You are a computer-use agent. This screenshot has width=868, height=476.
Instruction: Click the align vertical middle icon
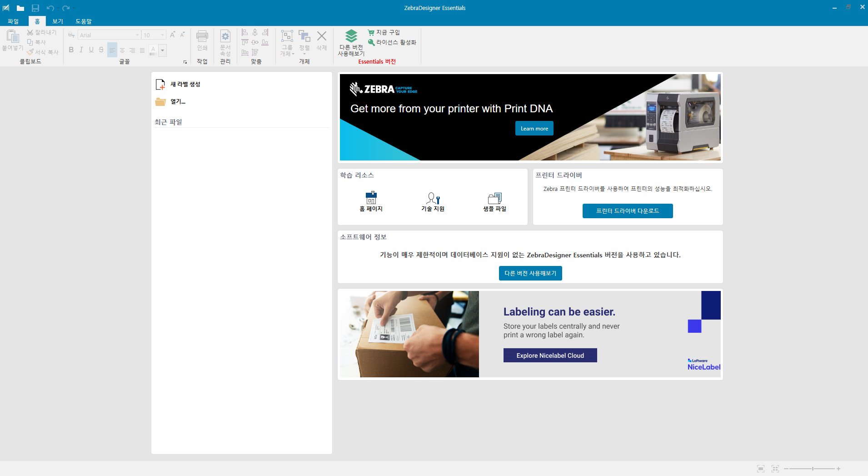255,42
